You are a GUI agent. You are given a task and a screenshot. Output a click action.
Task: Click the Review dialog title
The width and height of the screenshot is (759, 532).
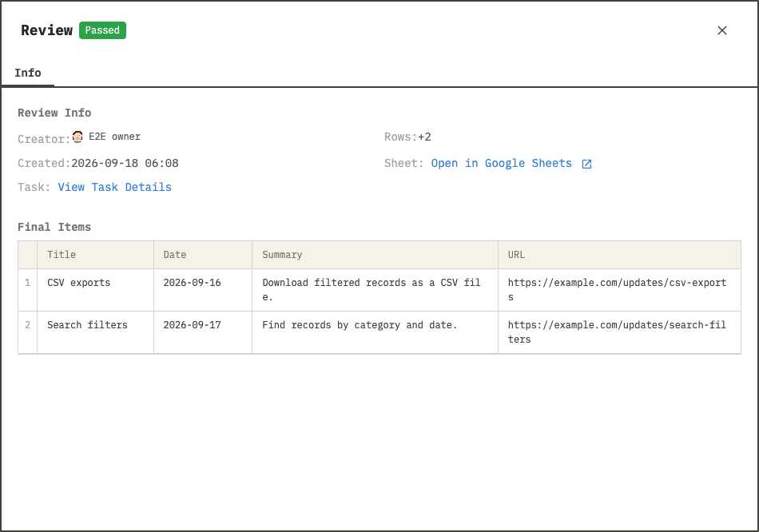coord(46,30)
